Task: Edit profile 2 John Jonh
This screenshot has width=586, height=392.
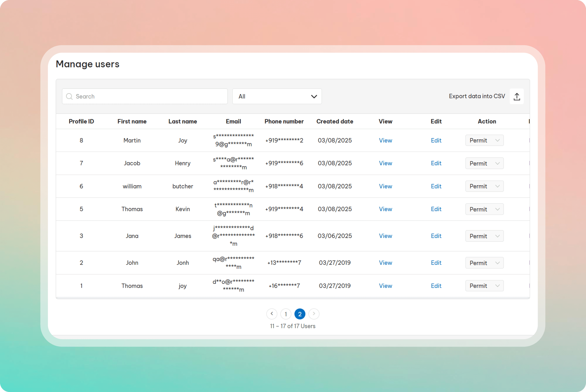Action: point(436,263)
